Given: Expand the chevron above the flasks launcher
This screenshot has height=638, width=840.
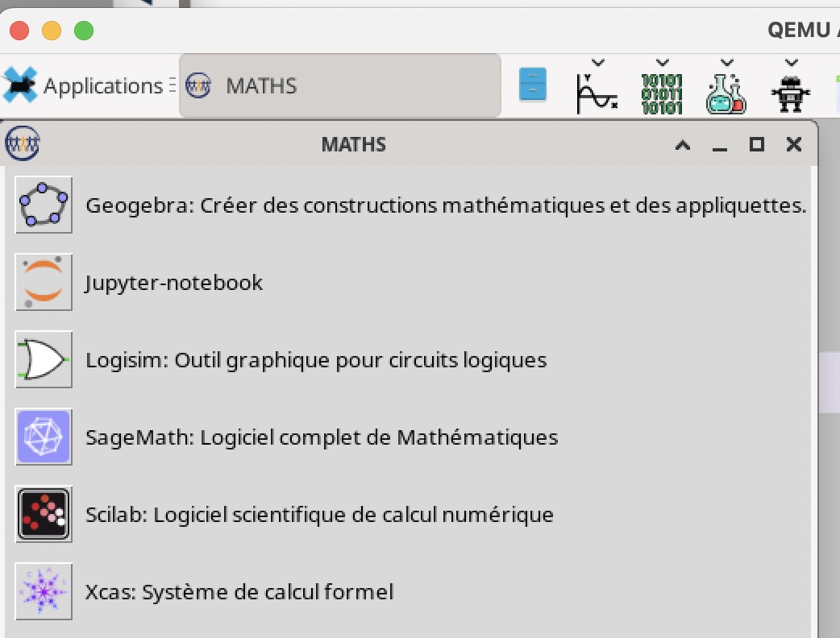Looking at the screenshot, I should pos(727,63).
